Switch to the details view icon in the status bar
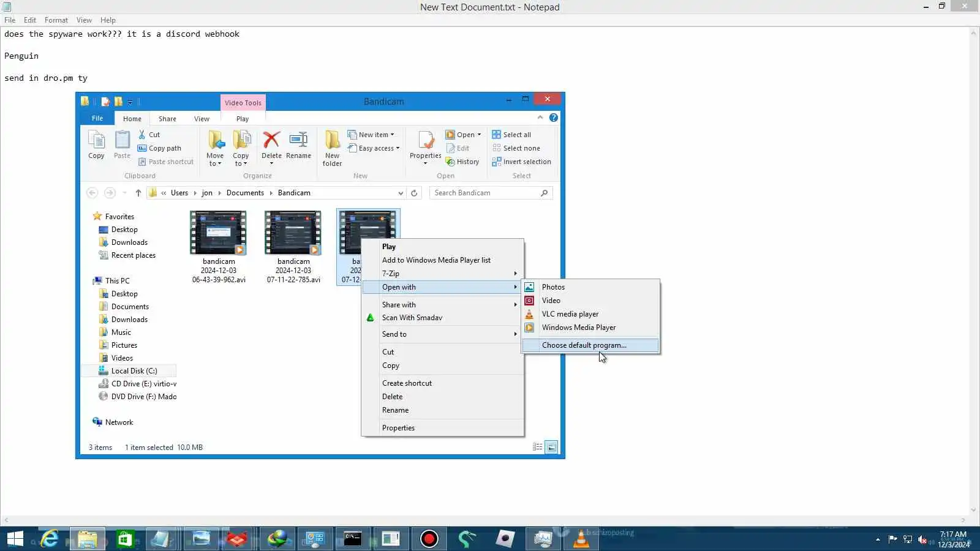Image resolution: width=980 pixels, height=551 pixels. [x=538, y=448]
